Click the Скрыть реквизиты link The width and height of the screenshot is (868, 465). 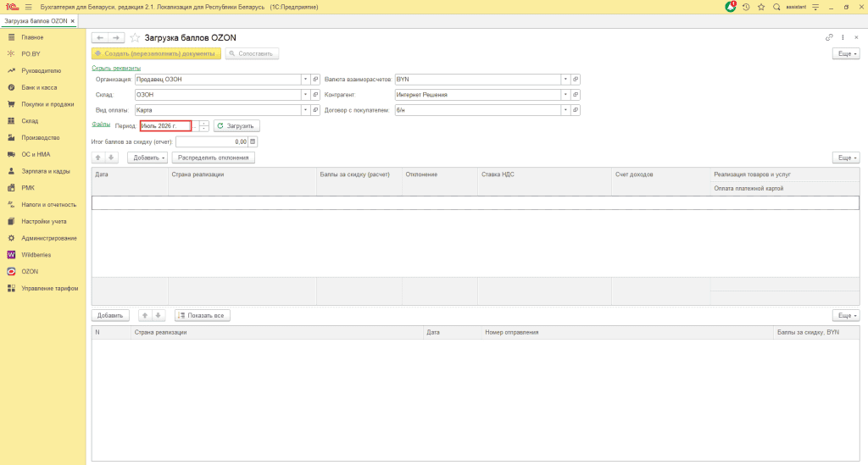pos(116,68)
